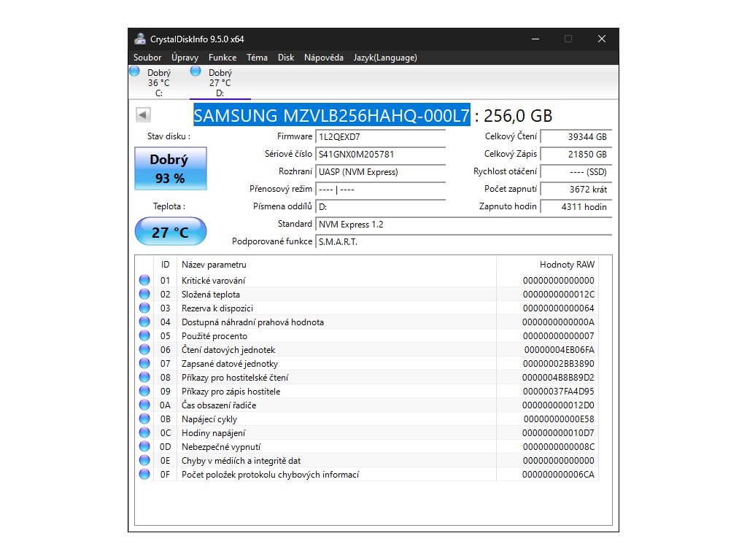747x560 pixels.
Task: Click status orb for Složená teplota row
Action: pyautogui.click(x=144, y=294)
